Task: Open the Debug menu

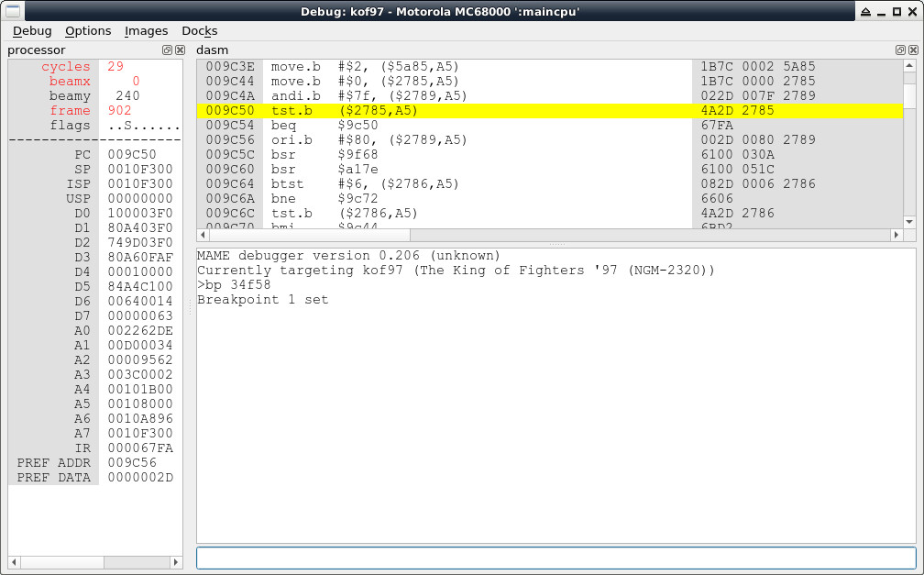Action: point(32,30)
